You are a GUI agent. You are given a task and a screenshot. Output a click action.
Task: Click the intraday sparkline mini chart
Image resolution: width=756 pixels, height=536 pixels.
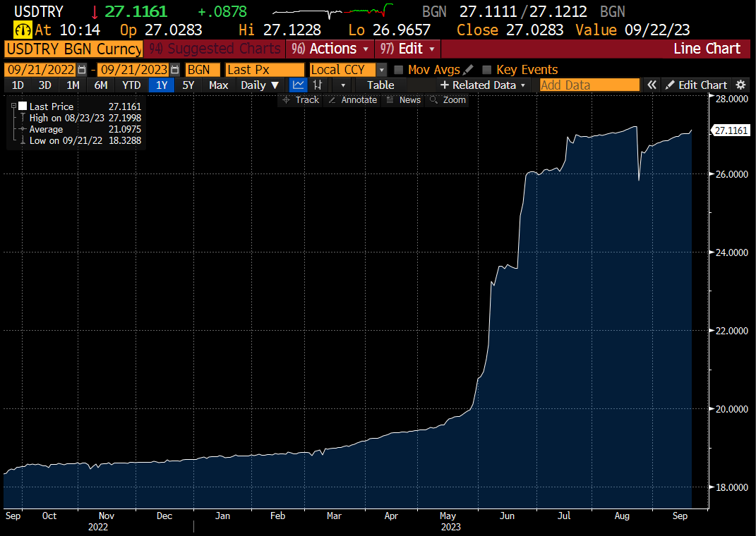tap(332, 11)
